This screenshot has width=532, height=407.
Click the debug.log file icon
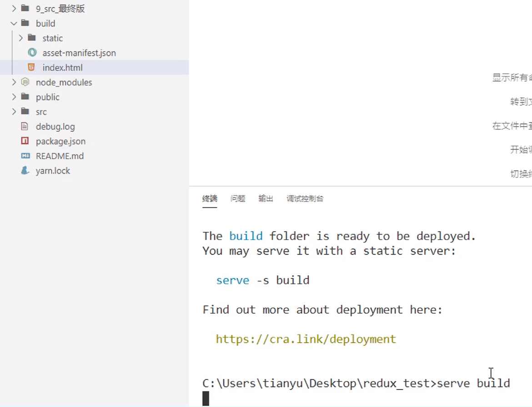click(x=25, y=126)
